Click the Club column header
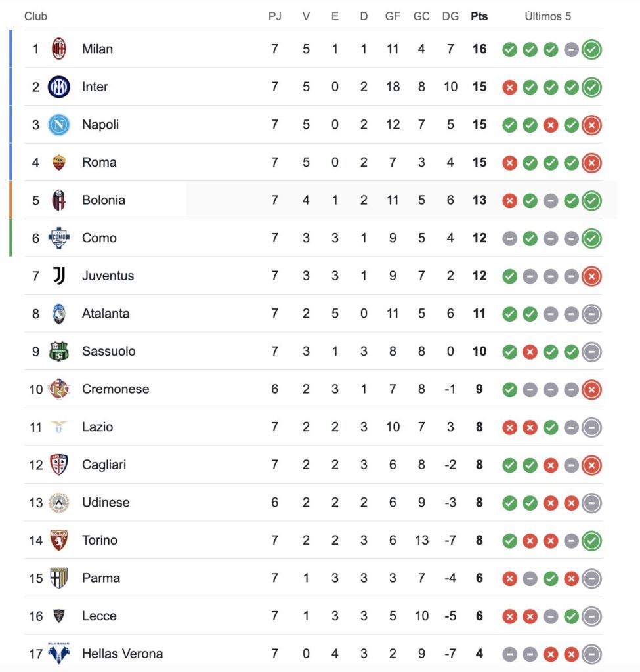The height and width of the screenshot is (672, 640). [x=35, y=16]
